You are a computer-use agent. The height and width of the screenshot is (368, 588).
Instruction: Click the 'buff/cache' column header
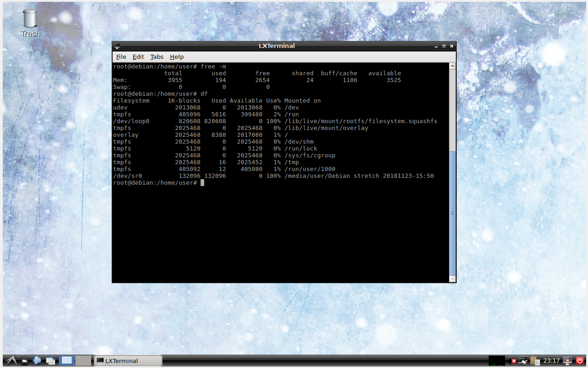pyautogui.click(x=339, y=73)
